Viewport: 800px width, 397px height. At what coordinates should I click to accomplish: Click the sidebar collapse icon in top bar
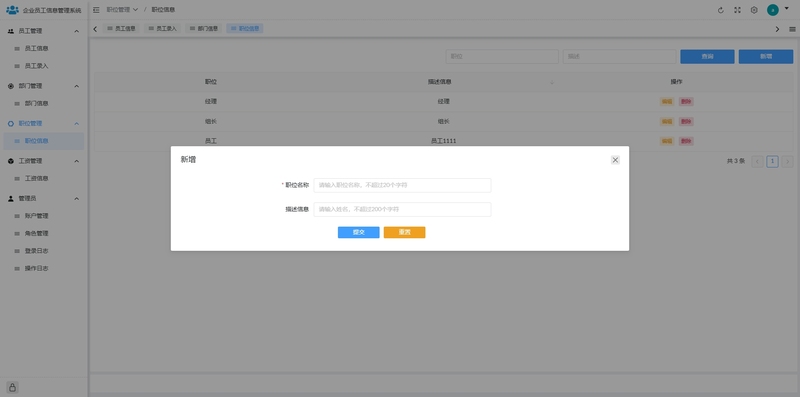coord(96,10)
